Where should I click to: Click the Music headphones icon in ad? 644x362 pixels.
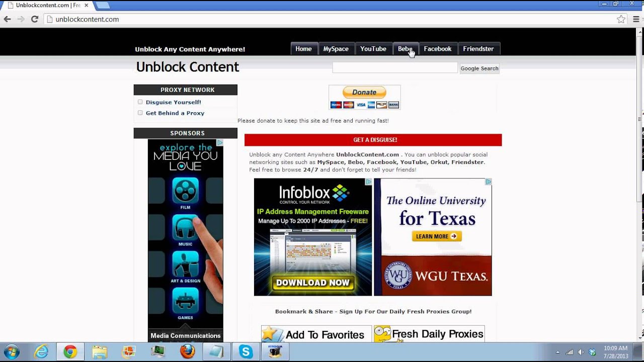185,227
